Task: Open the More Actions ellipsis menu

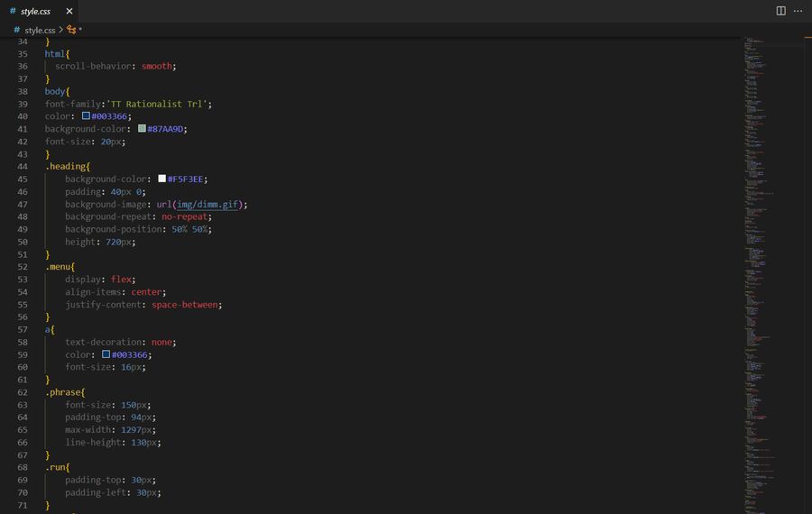Action: point(798,11)
